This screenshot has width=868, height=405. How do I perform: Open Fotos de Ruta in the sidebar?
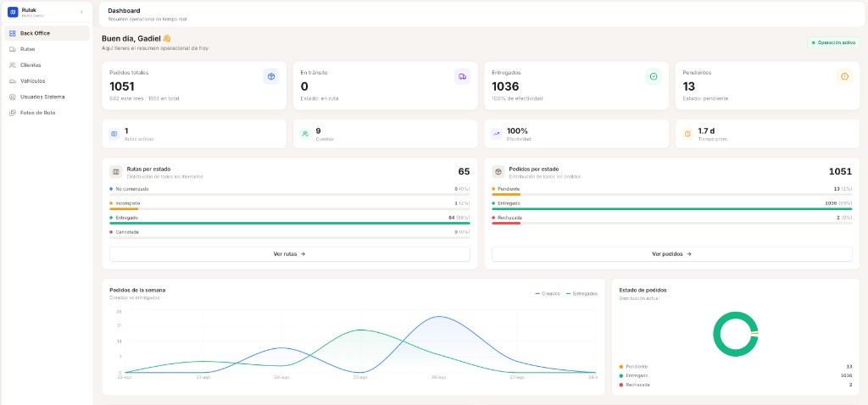click(47, 113)
